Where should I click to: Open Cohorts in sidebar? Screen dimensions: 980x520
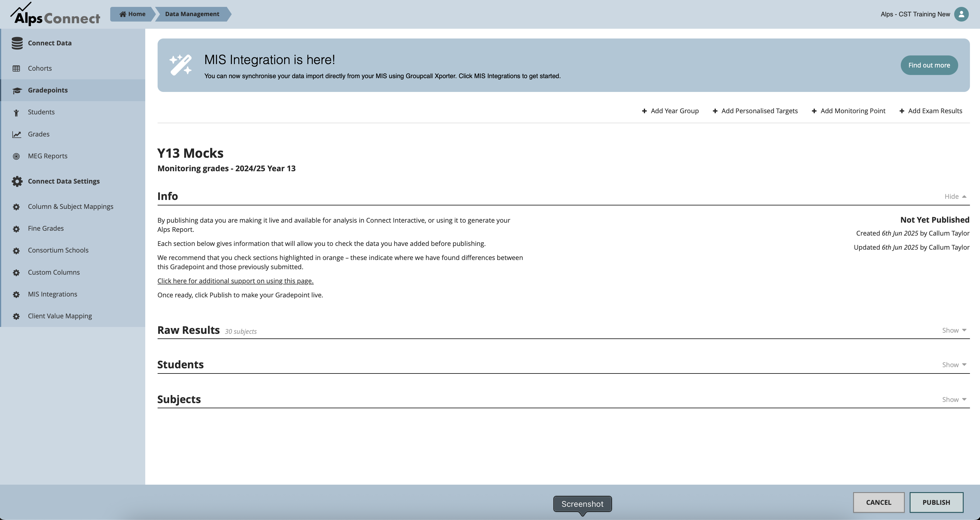pyautogui.click(x=73, y=69)
